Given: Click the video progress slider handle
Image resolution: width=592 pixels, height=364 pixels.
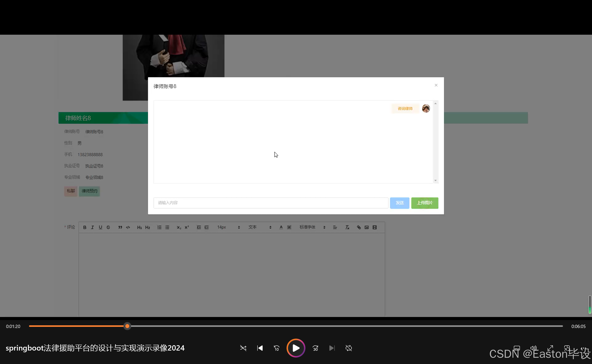Looking at the screenshot, I should point(127,326).
